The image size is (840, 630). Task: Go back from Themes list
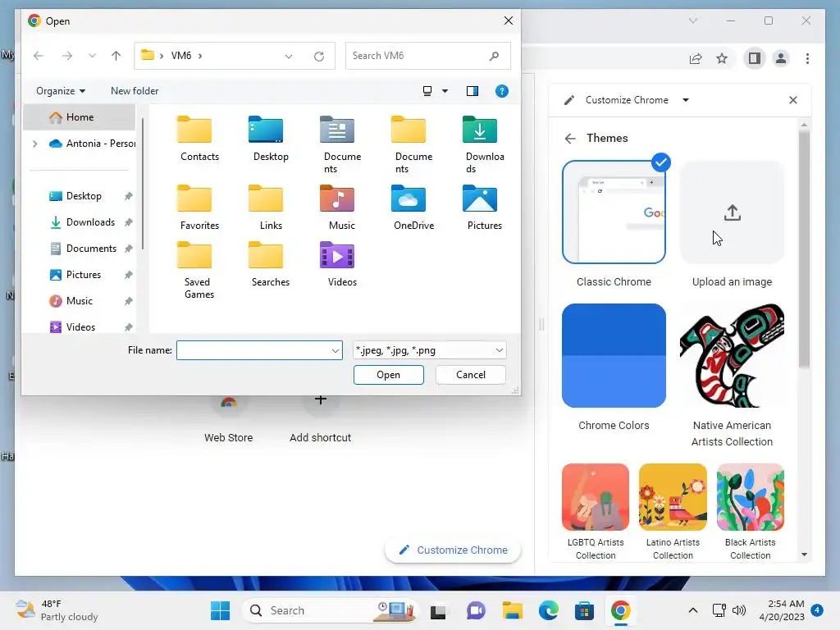click(570, 139)
